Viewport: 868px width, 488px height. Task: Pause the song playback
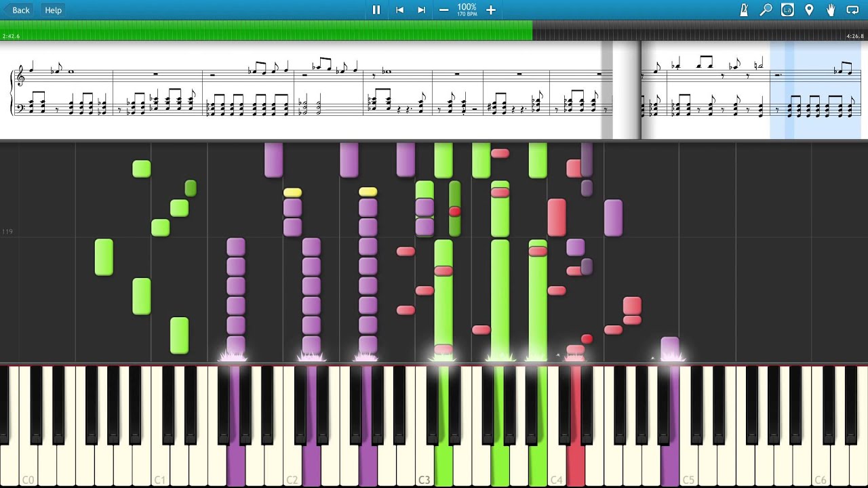coord(376,10)
